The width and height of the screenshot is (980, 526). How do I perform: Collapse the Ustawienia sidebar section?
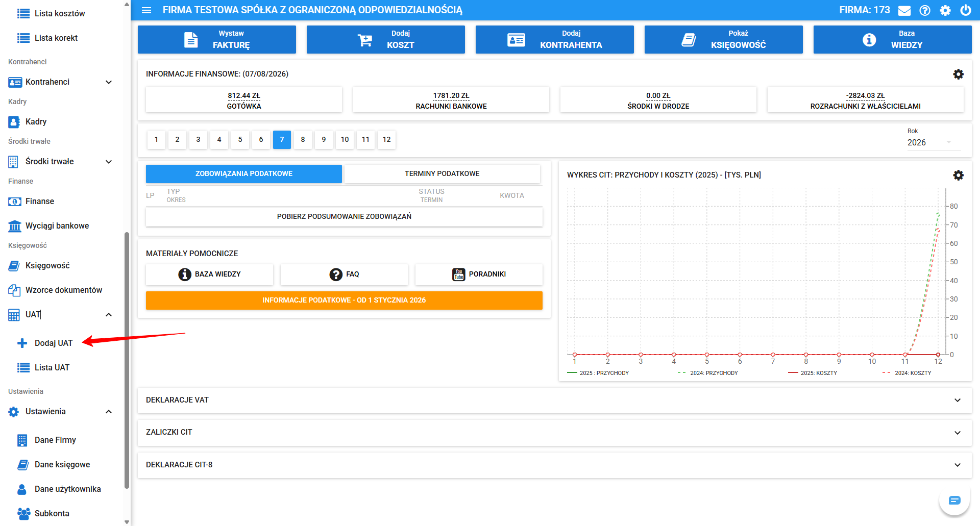click(108, 412)
